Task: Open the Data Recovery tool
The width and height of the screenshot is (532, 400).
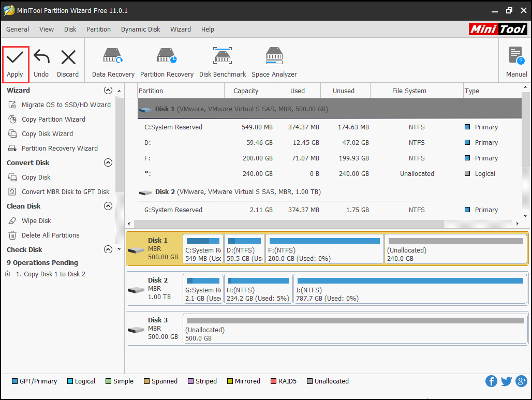Action: (113, 63)
